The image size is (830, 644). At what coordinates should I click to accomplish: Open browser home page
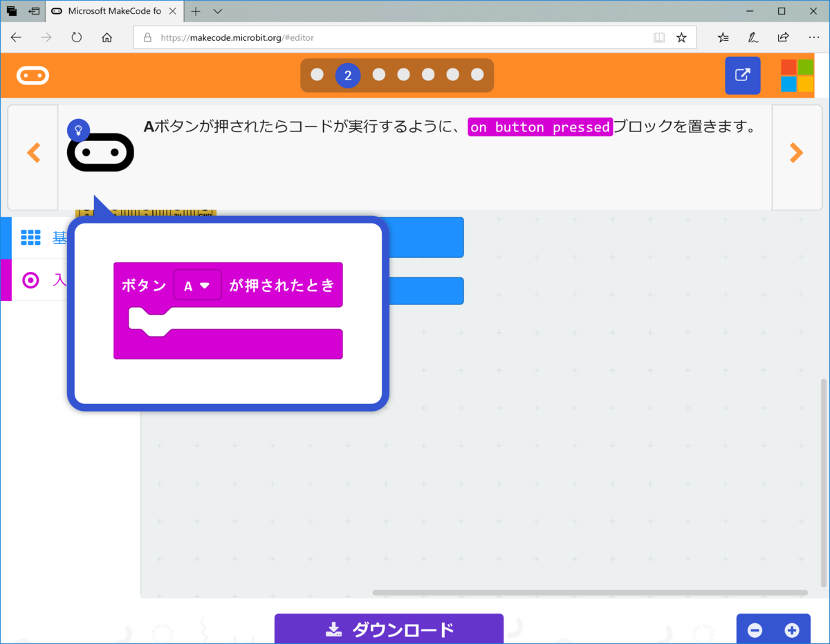(x=107, y=37)
